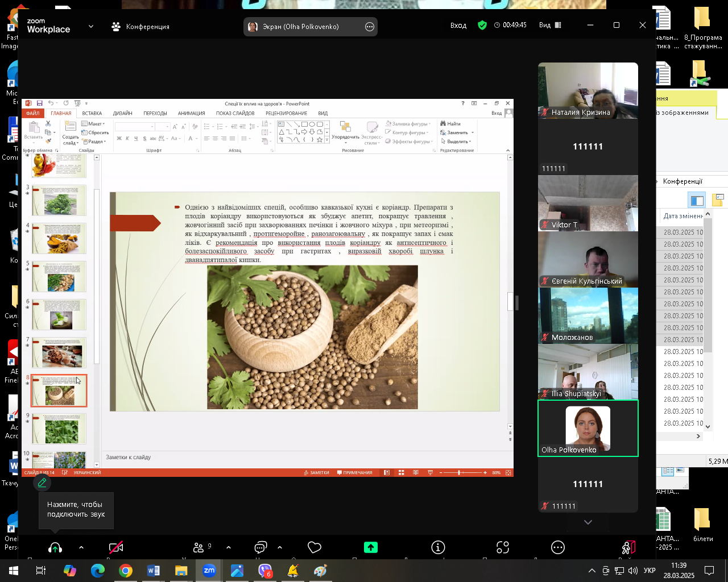Join audio using the headphone icon
728x582 pixels.
click(x=55, y=547)
